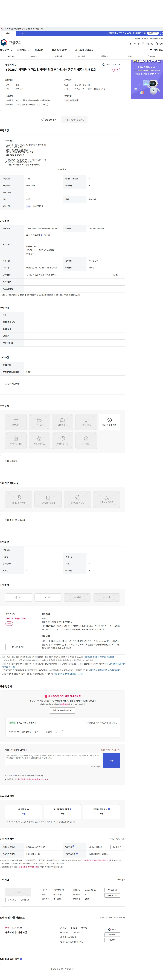Click the company LOGO thumbnail
This screenshot has width=163, height=980.
(18, 892)
